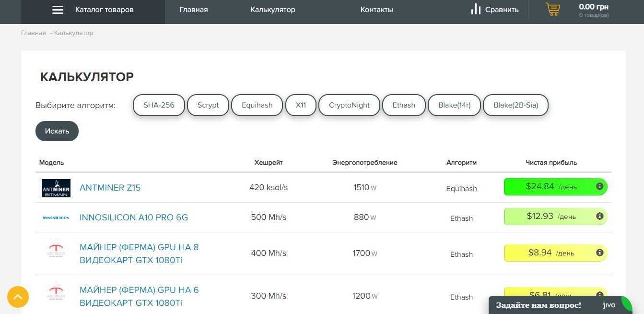Click Калькулятор in the breadcrumb

click(74, 33)
